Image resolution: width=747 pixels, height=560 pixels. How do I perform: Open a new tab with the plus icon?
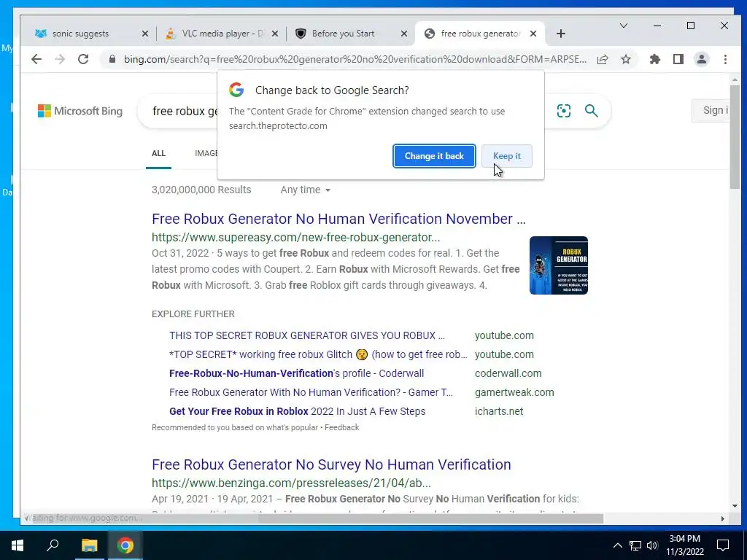point(561,34)
